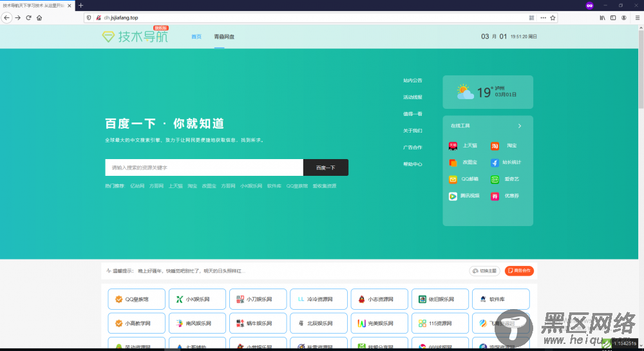Open the 依旧娱乐网 site card
Viewport: 644px width, 351px height.
coord(440,299)
